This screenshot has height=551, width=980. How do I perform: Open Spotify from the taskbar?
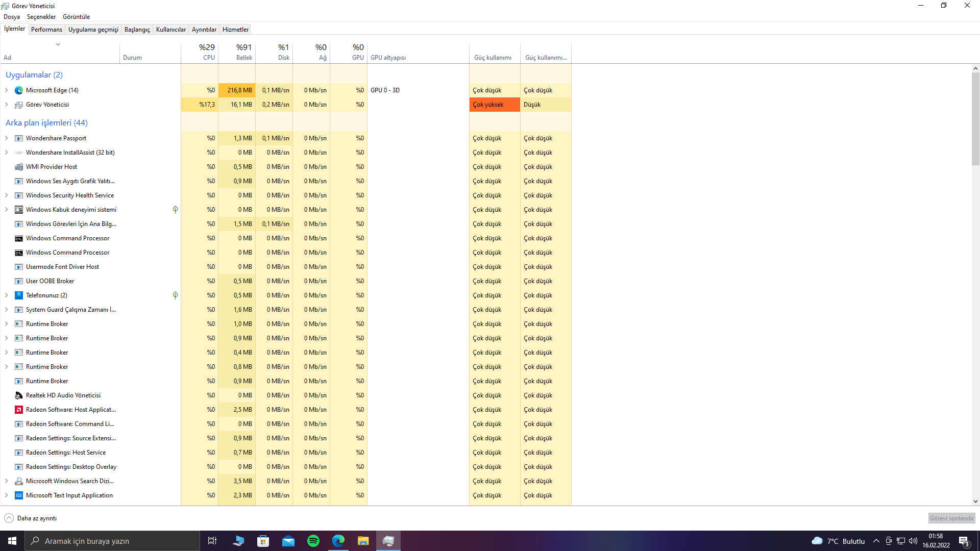tap(313, 541)
